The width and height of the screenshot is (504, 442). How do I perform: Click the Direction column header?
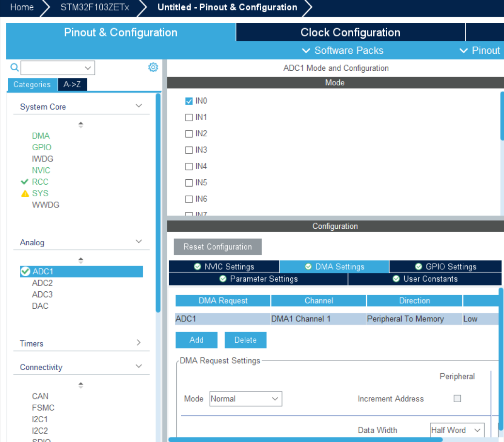point(414,300)
